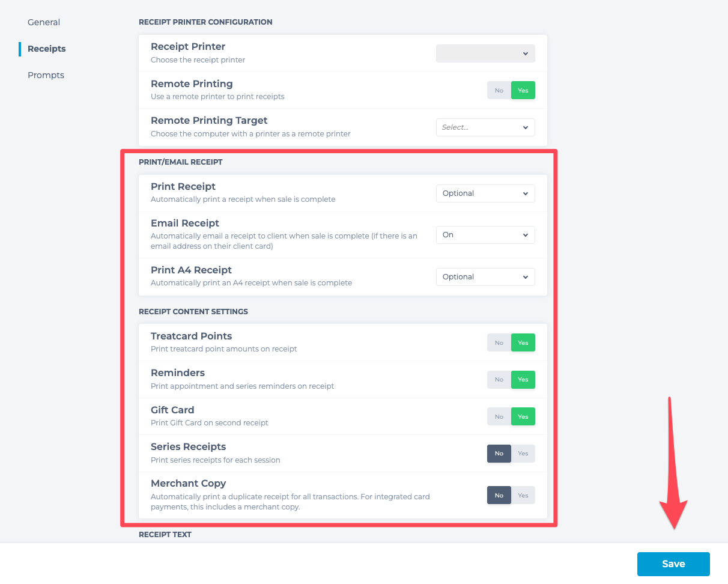Screen dimensions: 728x584
Task: Set Gift Card toggle to No
Action: pyautogui.click(x=499, y=416)
